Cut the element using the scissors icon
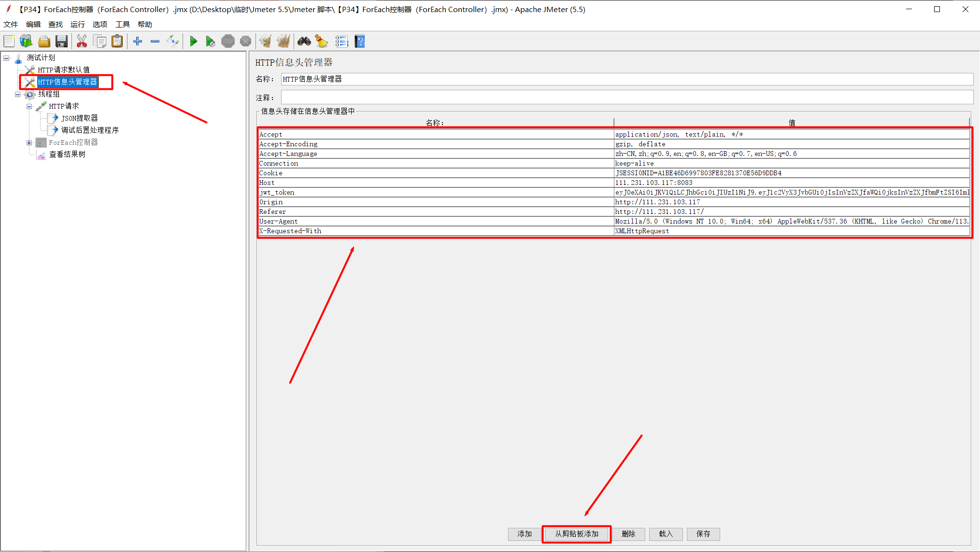The width and height of the screenshot is (980, 552). [82, 42]
